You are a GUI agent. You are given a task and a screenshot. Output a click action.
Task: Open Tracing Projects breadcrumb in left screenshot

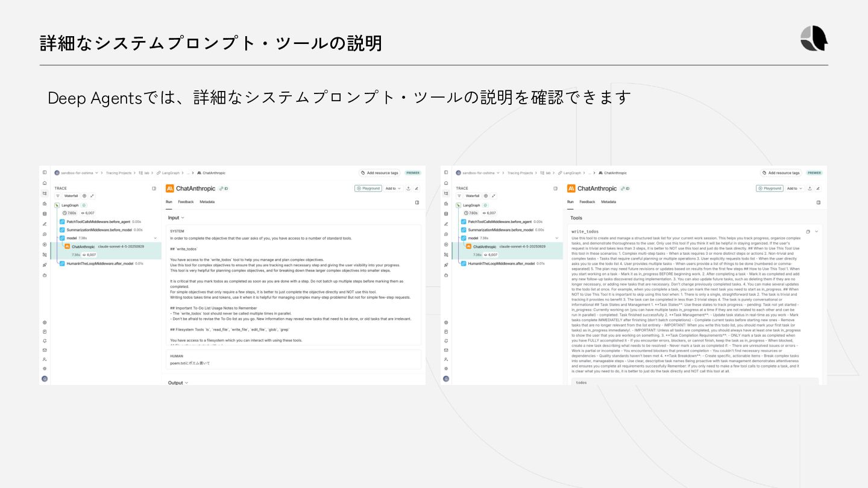[x=118, y=173]
